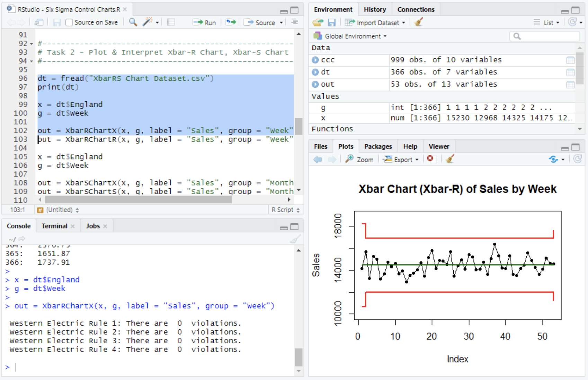588x380 pixels.
Task: Navigate back to the previous plot
Action: pyautogui.click(x=318, y=159)
